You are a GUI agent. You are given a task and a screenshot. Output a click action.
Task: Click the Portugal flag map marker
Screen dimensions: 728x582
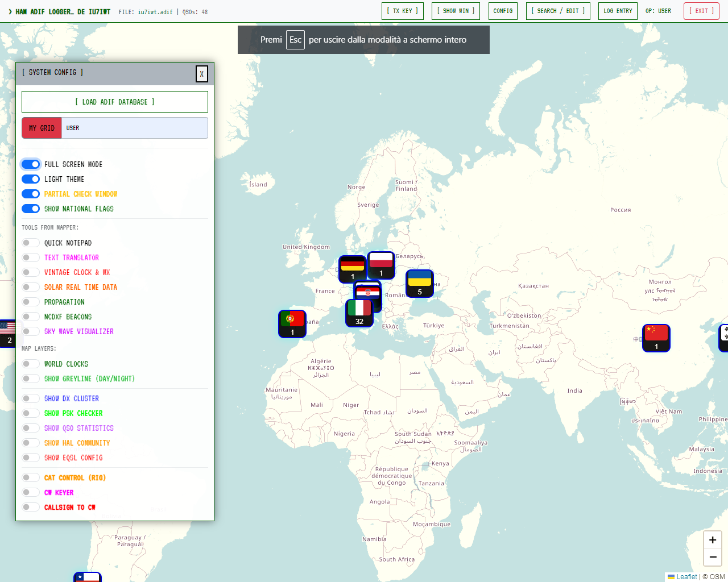point(292,324)
